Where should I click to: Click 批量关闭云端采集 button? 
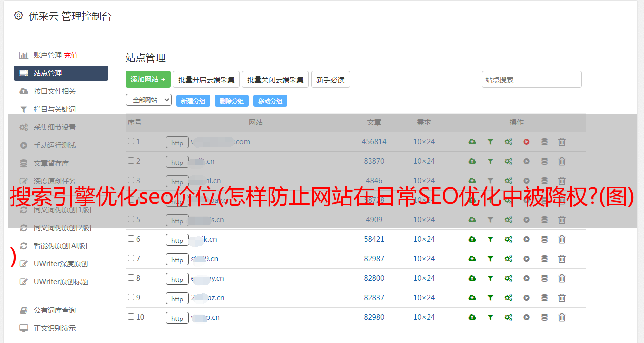pyautogui.click(x=275, y=79)
